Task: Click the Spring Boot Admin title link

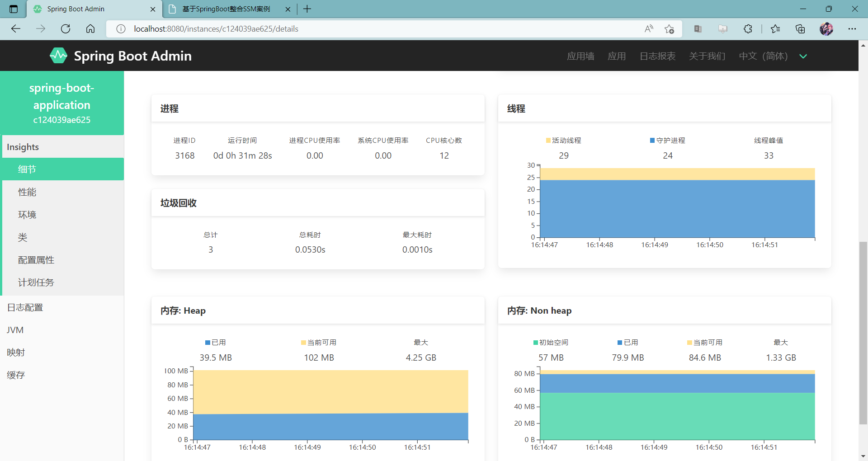Action: (x=133, y=56)
